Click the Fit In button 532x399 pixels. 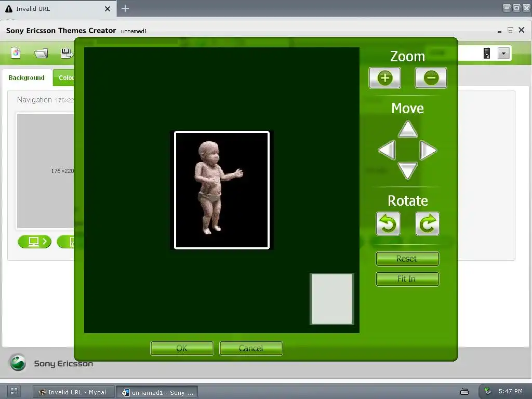click(x=407, y=279)
